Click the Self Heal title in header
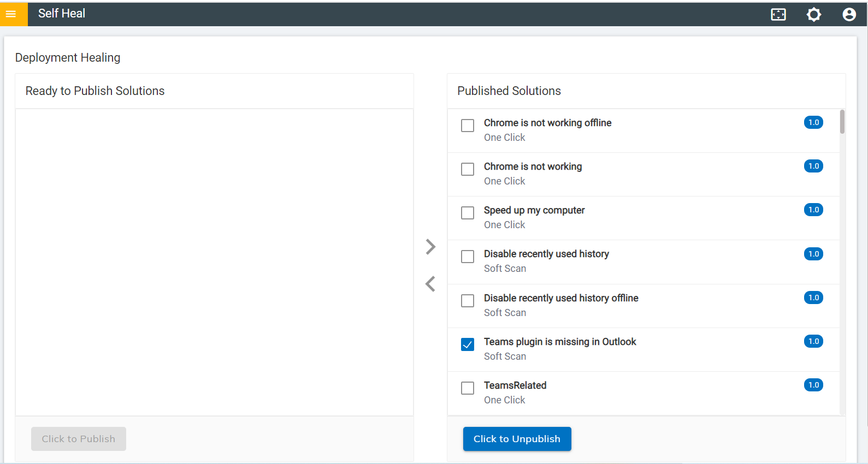 (62, 14)
